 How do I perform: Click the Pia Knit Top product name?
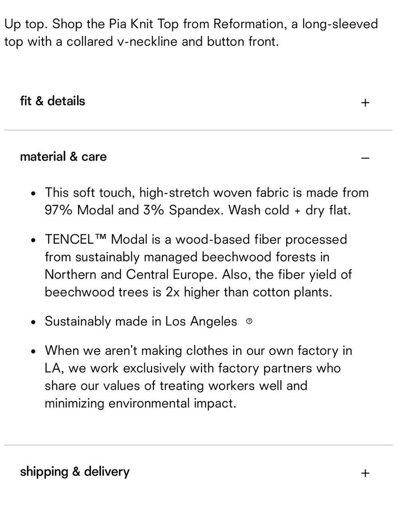coord(144,24)
